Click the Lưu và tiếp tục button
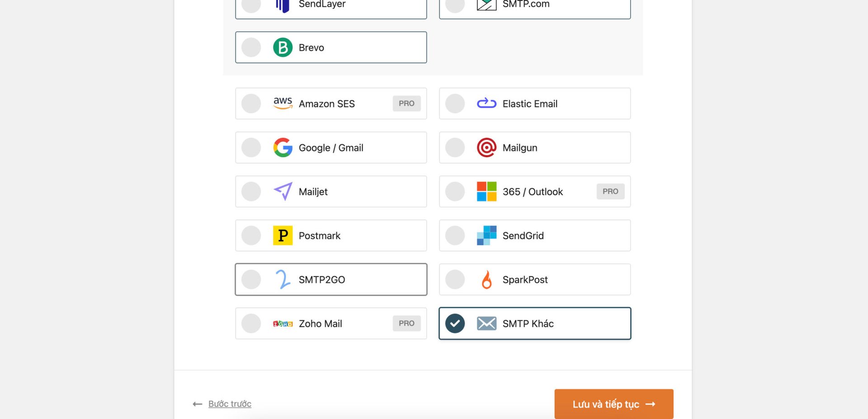Image resolution: width=868 pixels, height=419 pixels. point(613,404)
